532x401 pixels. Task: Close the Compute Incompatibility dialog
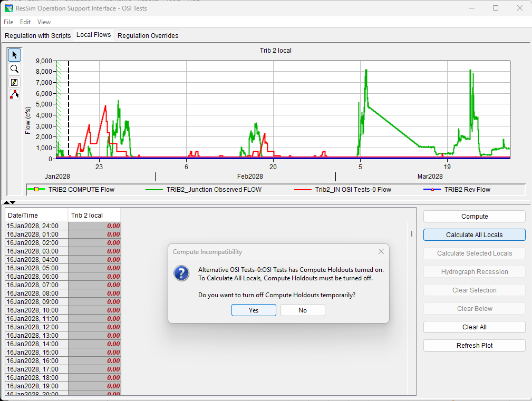381,252
